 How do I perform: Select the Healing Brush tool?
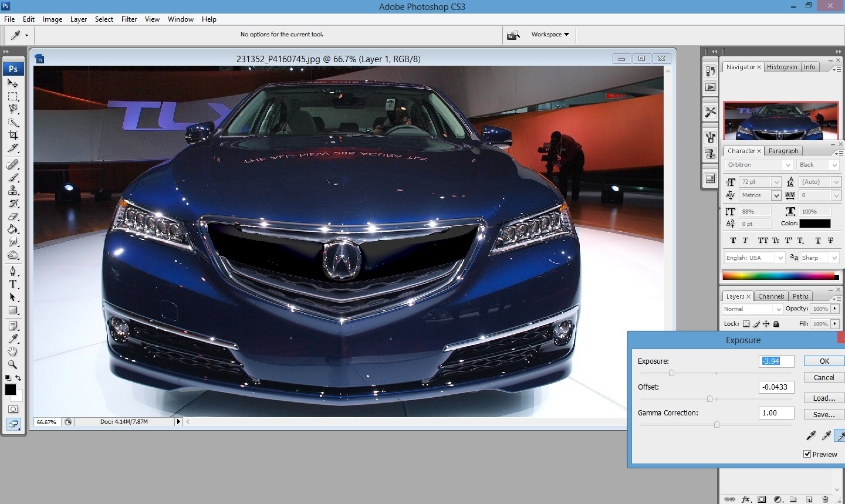tap(13, 164)
